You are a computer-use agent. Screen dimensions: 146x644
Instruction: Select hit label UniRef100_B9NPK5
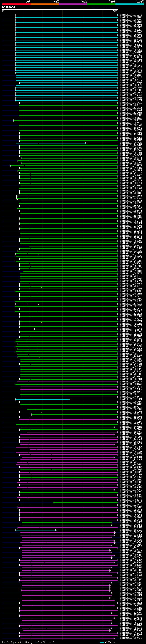pos(131,560)
